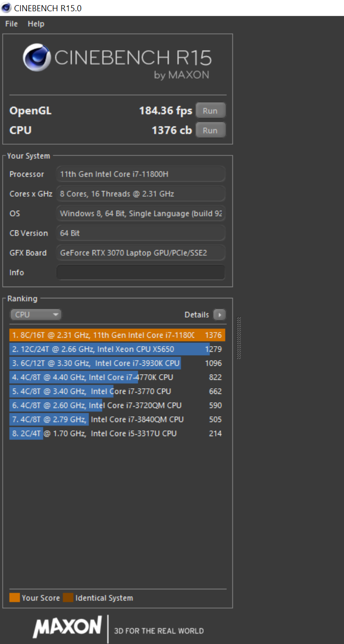The image size is (344, 644).
Task: Click the Cinema 4D sphere logo
Action: pos(37,57)
